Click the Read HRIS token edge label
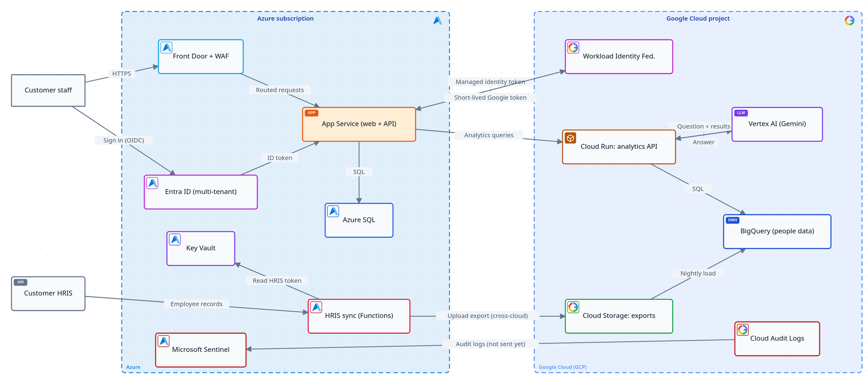The height and width of the screenshot is (384, 868). click(277, 281)
